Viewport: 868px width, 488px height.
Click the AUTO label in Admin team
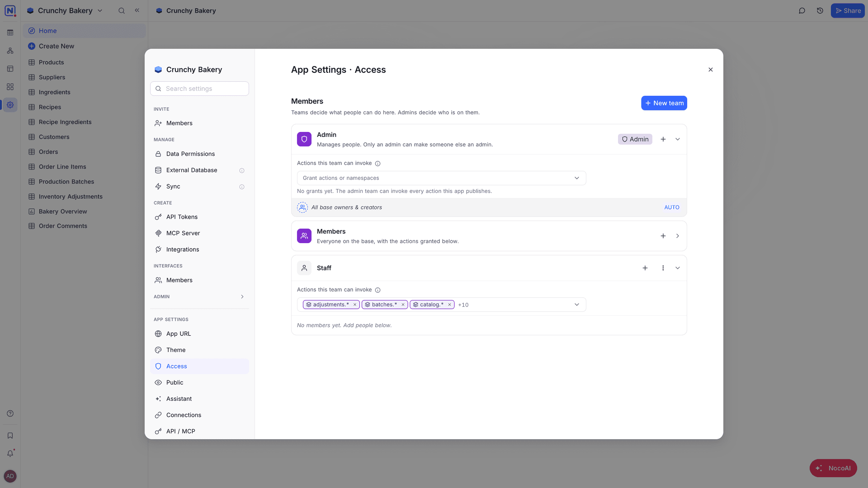click(671, 207)
